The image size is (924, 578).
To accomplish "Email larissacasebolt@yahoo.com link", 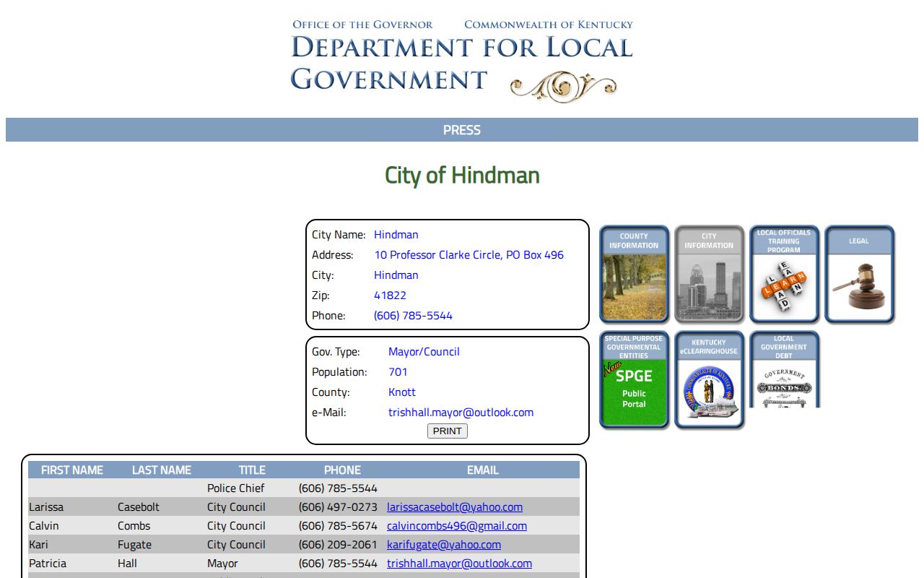I will (455, 507).
